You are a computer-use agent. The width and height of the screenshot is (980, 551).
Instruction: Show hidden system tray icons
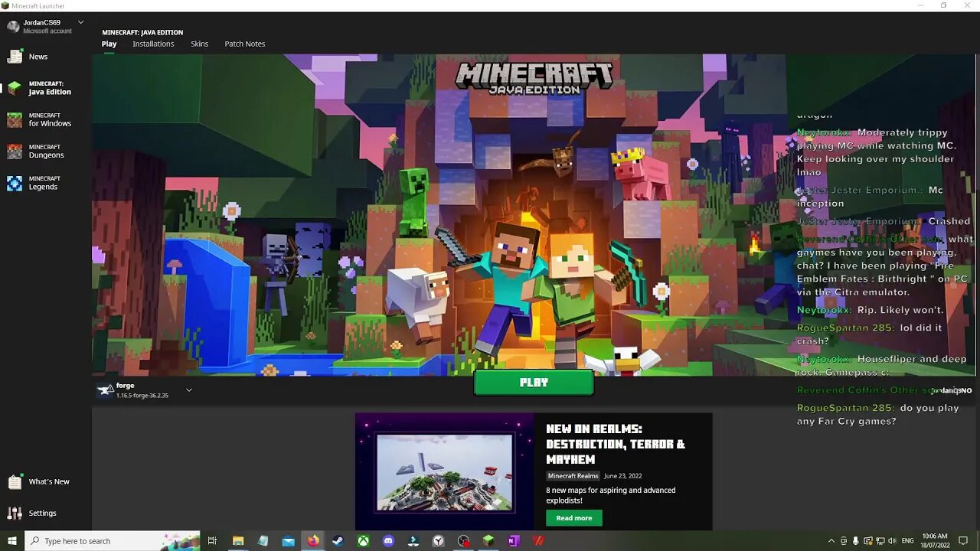click(831, 541)
